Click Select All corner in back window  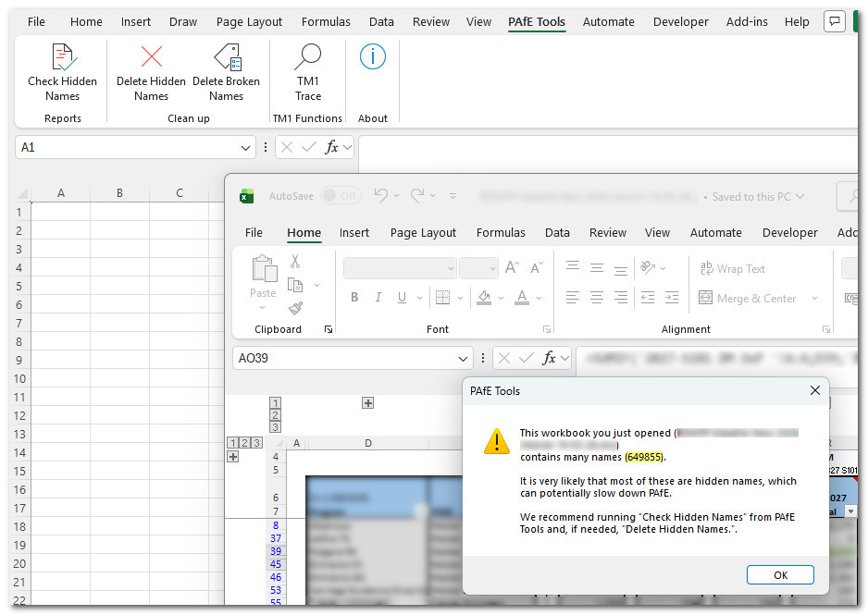click(x=23, y=193)
